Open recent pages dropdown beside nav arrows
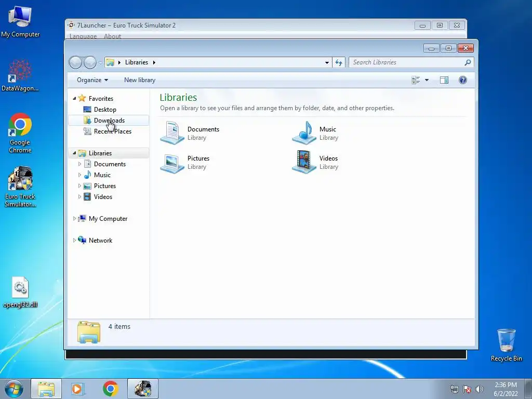The image size is (532, 399). click(100, 63)
